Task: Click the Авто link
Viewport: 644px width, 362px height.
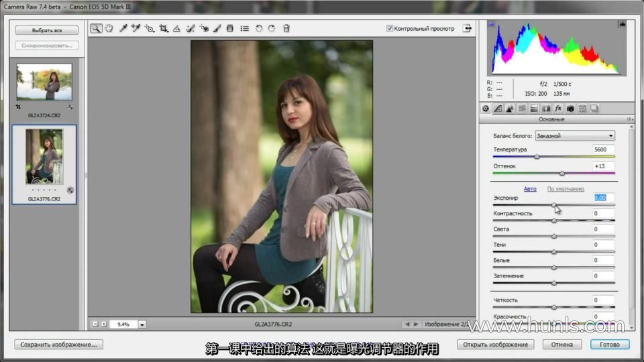Action: 530,189
